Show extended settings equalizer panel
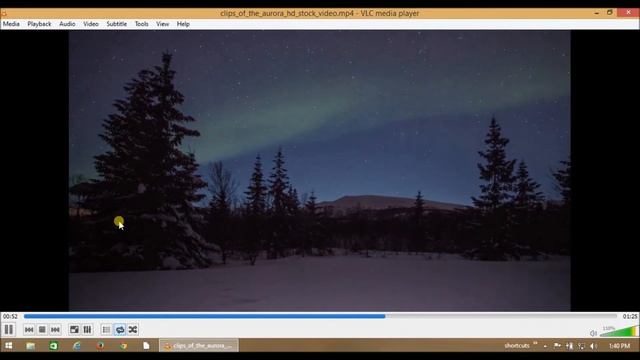Viewport: 640px width, 360px height. click(x=87, y=329)
